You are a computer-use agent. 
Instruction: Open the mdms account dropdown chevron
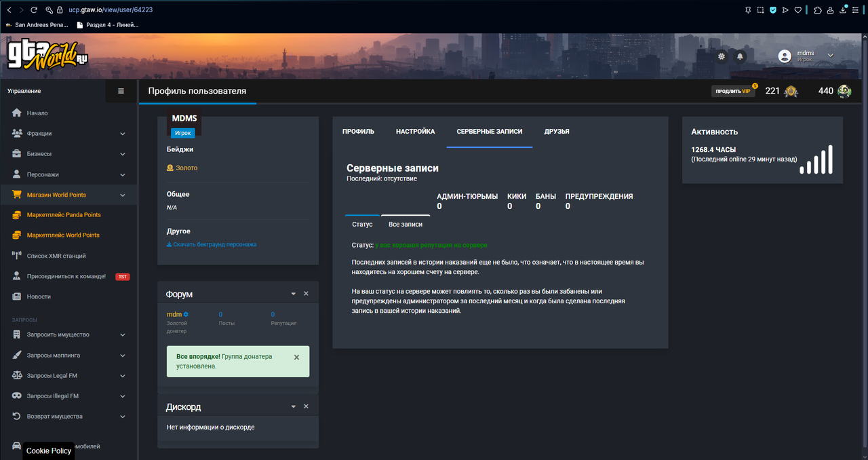coord(831,56)
